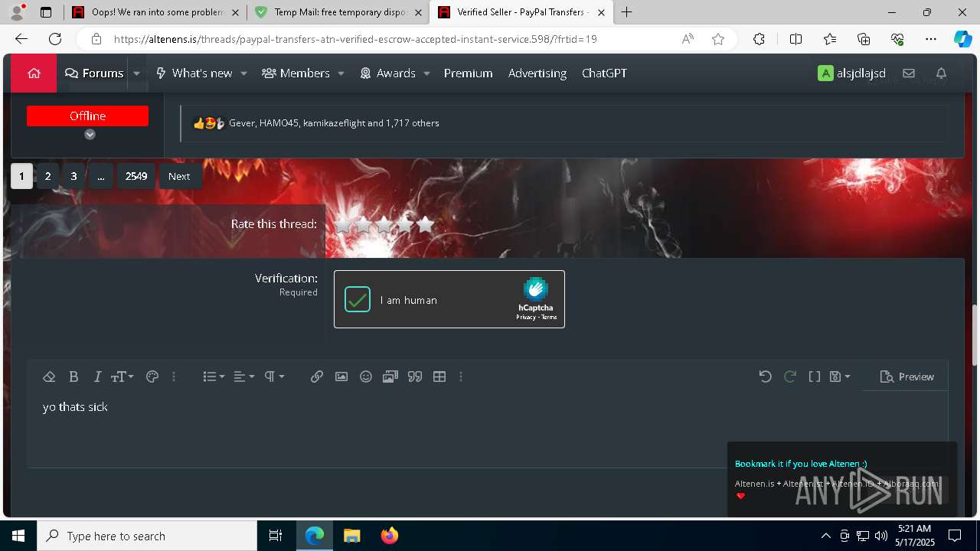This screenshot has height=551, width=980.
Task: Insert a table in the editor
Action: 439,377
